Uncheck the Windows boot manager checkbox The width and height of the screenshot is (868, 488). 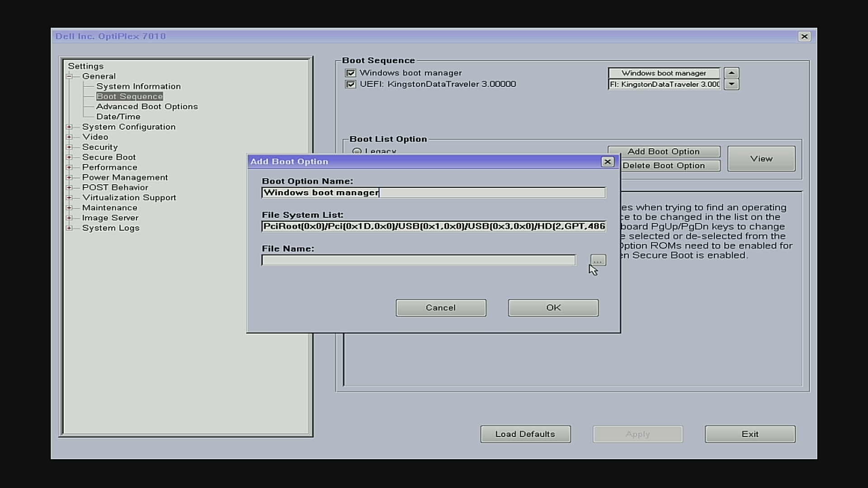(x=350, y=73)
